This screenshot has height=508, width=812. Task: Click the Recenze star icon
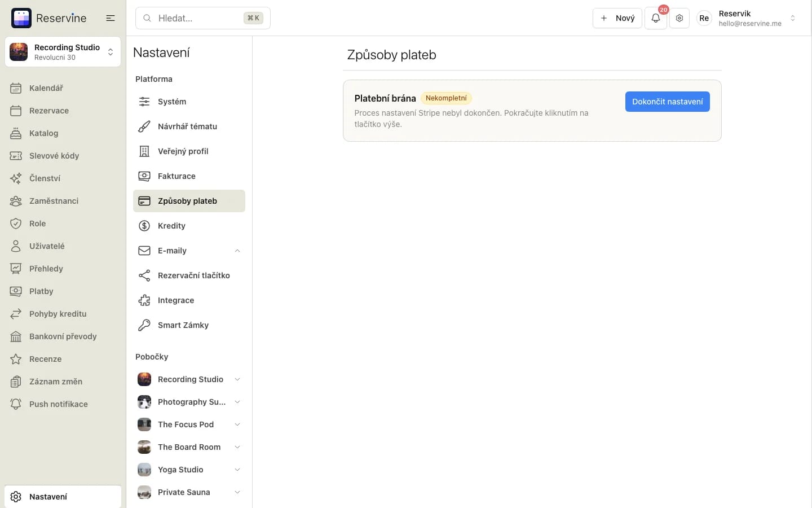click(16, 359)
